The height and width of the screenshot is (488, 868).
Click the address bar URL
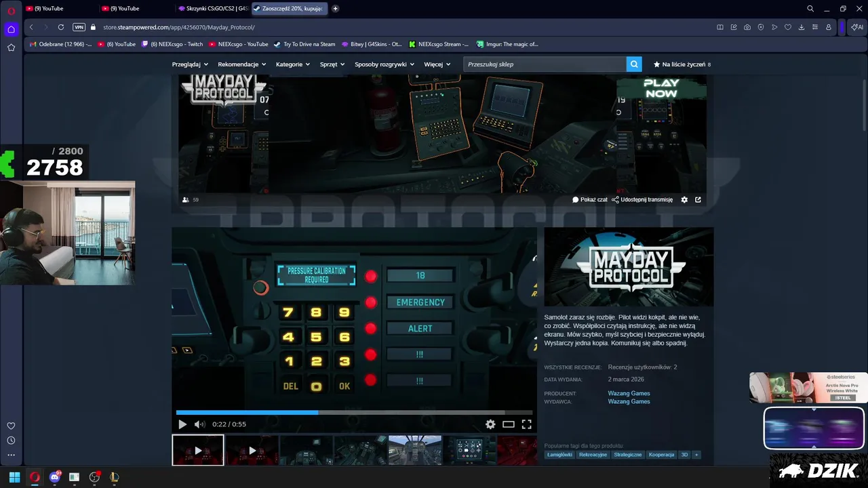(179, 27)
